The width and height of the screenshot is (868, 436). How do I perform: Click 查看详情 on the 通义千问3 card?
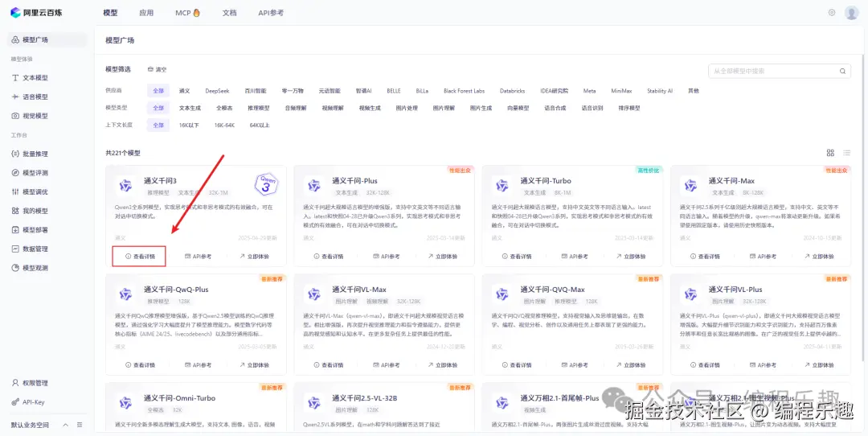click(x=140, y=257)
